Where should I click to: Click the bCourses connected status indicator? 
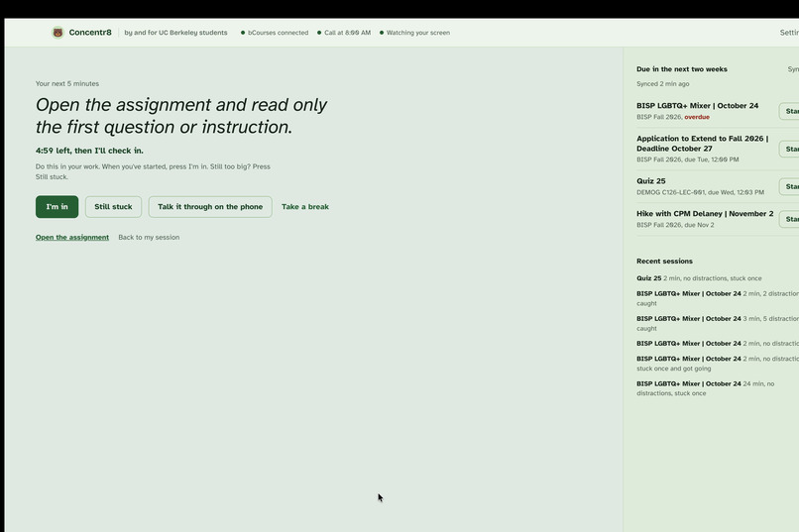coord(275,33)
